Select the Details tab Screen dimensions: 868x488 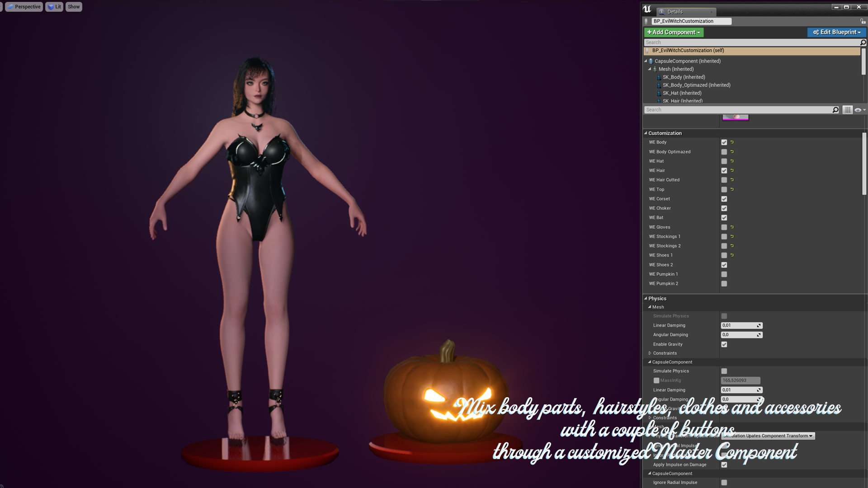point(675,12)
